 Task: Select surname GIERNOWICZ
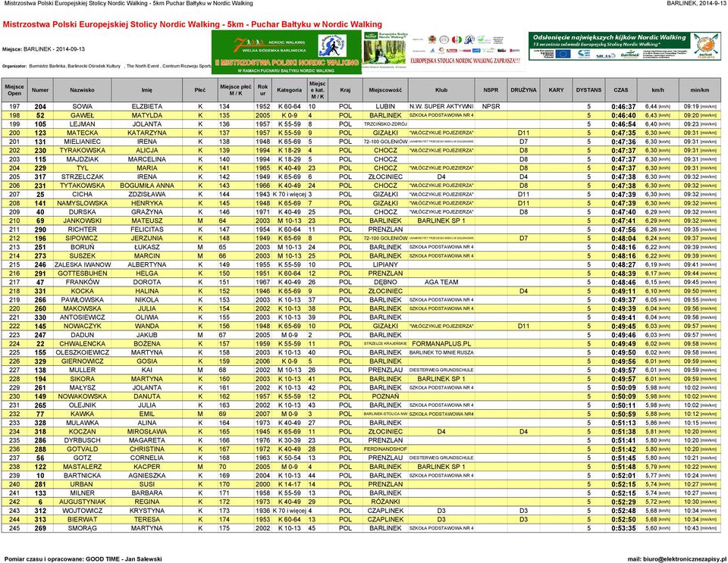tap(82, 361)
